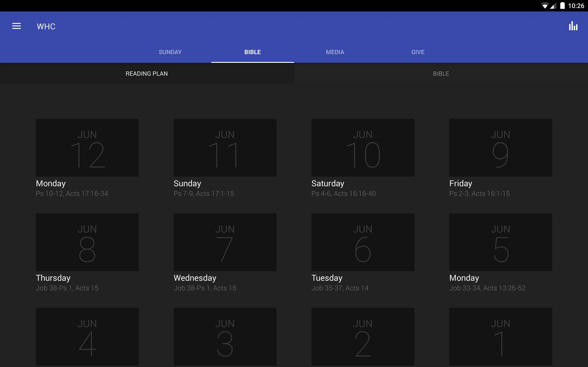The image size is (588, 367).
Task: Navigate to the SUNDAY tab
Action: pyautogui.click(x=170, y=52)
